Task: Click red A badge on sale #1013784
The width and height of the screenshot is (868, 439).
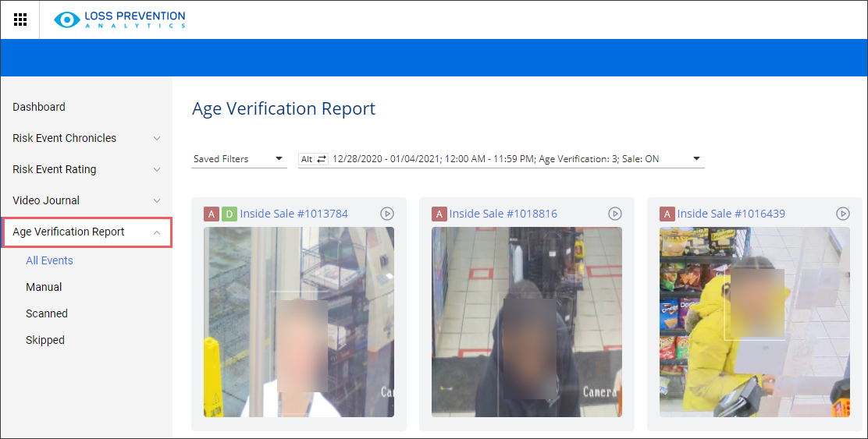Action: (x=212, y=214)
